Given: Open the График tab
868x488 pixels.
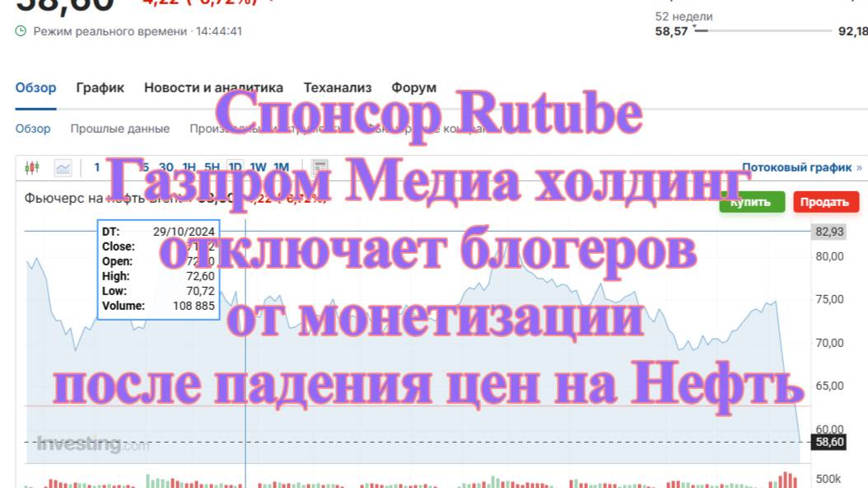Looking at the screenshot, I should coord(100,87).
